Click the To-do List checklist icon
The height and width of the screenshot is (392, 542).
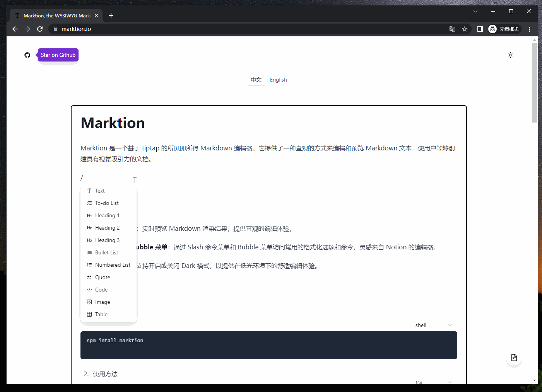click(89, 203)
